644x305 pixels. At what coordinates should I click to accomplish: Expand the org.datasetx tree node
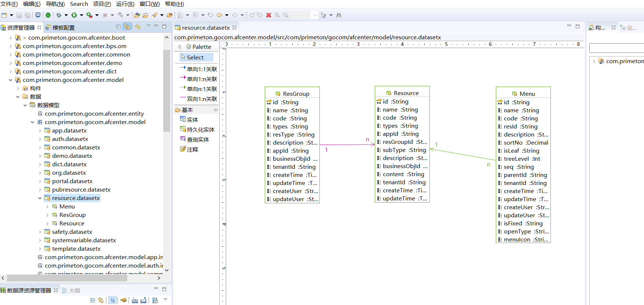tap(40, 173)
